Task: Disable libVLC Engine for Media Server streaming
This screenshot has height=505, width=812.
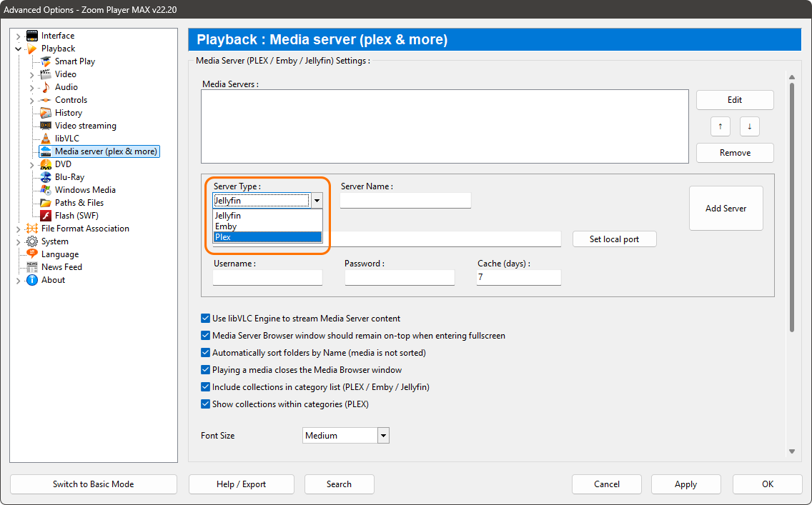Action: (x=205, y=318)
